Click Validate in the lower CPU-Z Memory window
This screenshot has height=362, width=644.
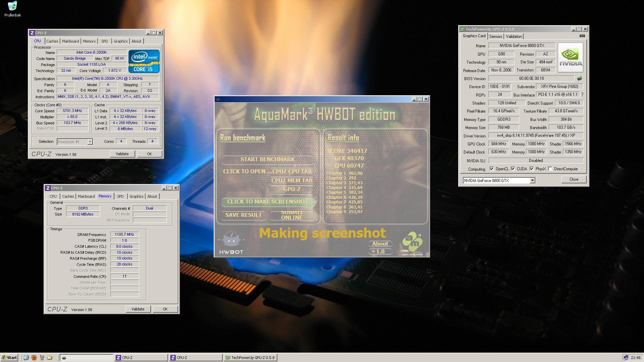tap(138, 309)
